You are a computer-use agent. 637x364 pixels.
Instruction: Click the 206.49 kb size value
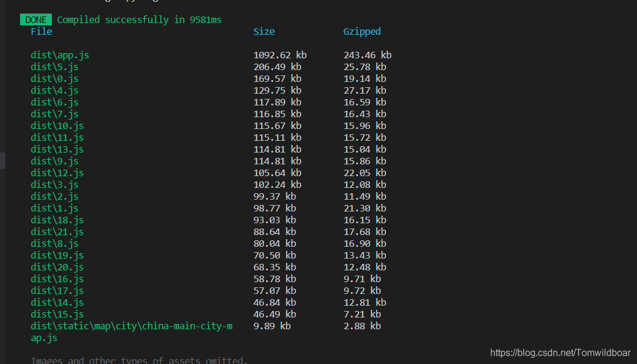click(278, 67)
